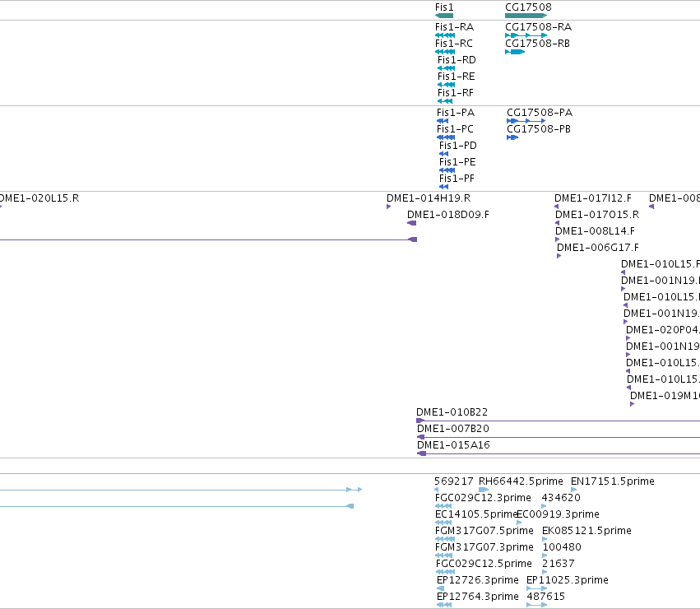Click the EK085121.5prime EST label
700x609 pixels.
pos(586,531)
